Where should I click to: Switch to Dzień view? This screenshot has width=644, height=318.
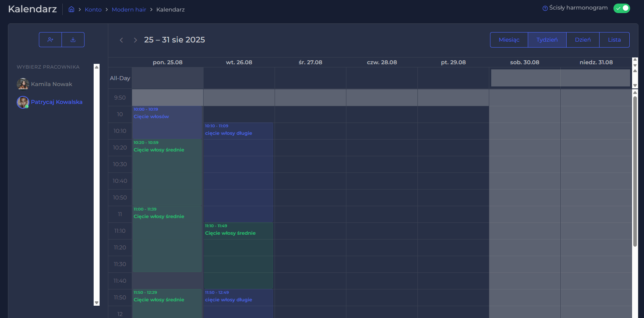click(x=583, y=40)
